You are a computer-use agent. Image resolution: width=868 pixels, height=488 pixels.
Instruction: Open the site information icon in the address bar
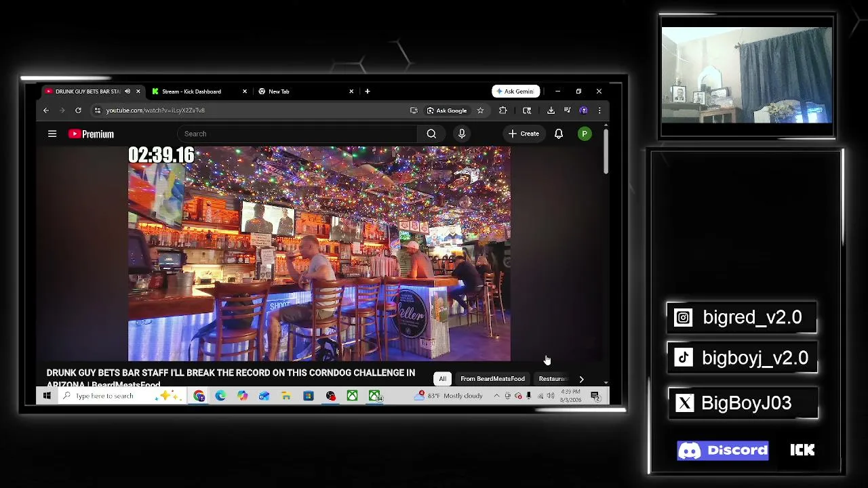98,110
